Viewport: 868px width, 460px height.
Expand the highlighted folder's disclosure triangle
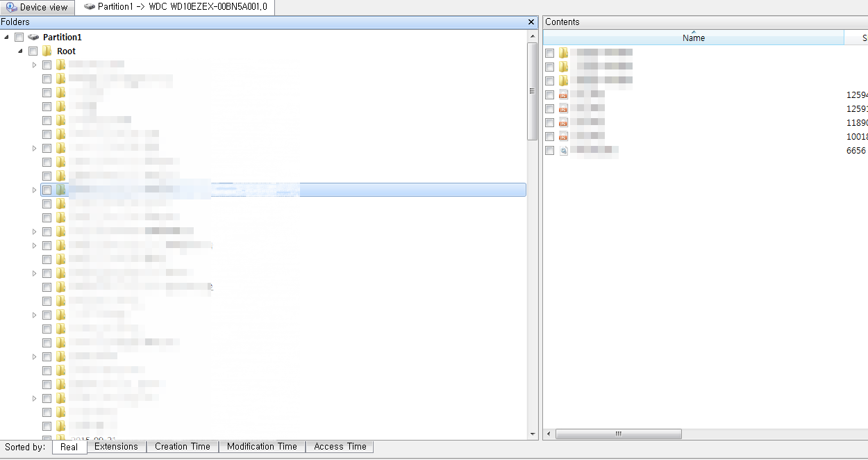coord(34,189)
